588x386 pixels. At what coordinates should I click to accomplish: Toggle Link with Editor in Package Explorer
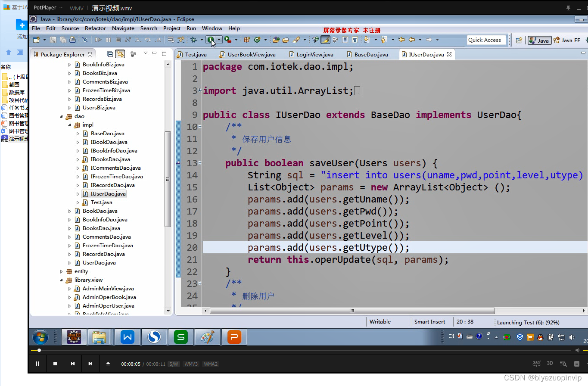120,54
